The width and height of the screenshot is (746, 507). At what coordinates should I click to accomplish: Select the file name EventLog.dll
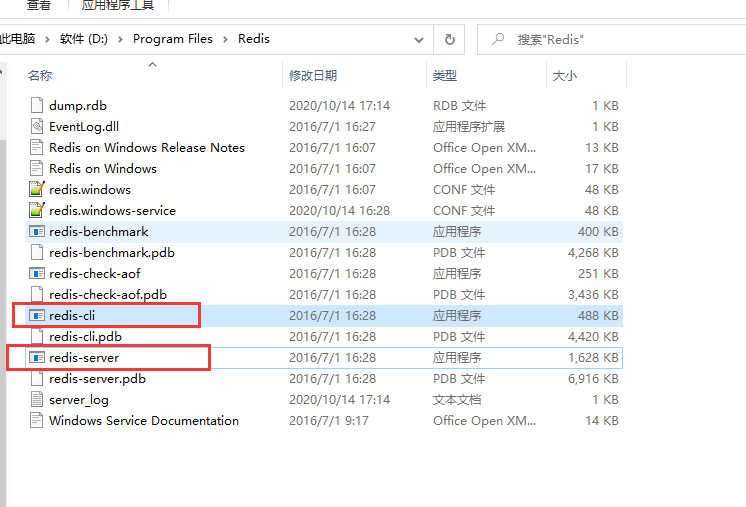coord(84,127)
